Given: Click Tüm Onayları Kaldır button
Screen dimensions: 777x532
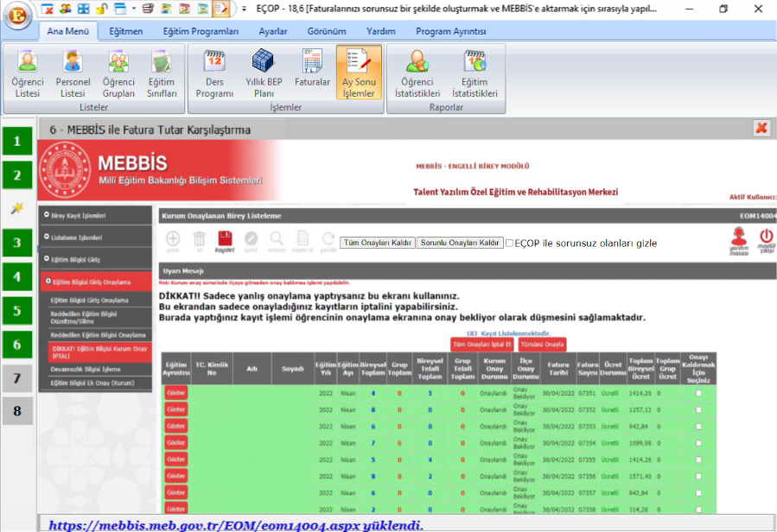Looking at the screenshot, I should click(378, 243).
